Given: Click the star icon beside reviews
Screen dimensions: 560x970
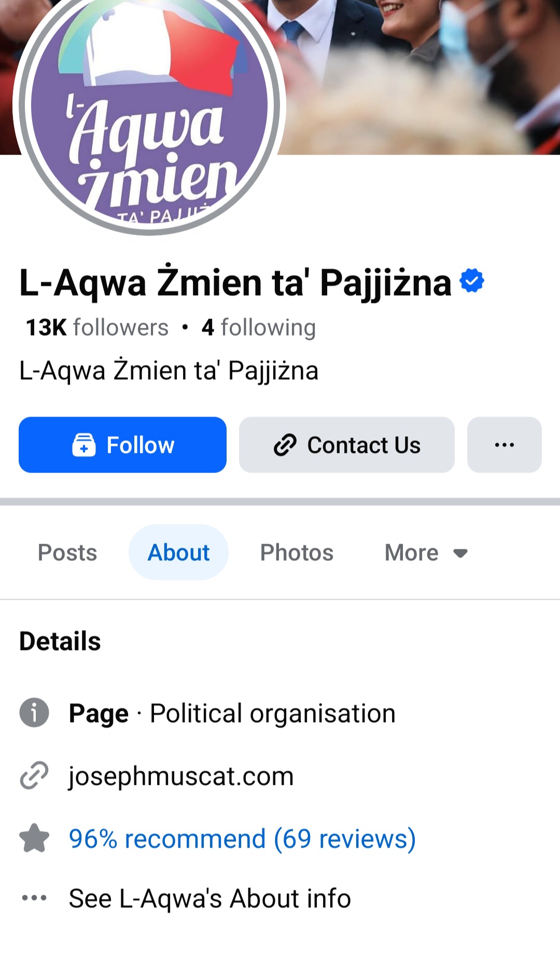Looking at the screenshot, I should (34, 839).
